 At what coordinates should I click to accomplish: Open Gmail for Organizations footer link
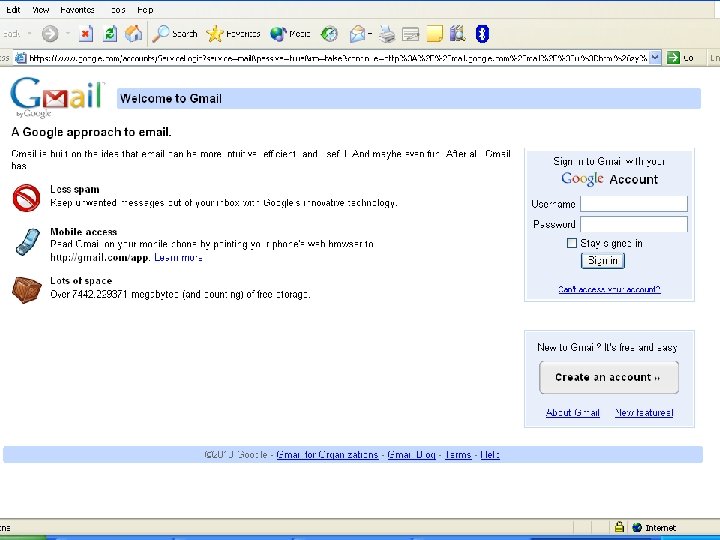[327, 455]
